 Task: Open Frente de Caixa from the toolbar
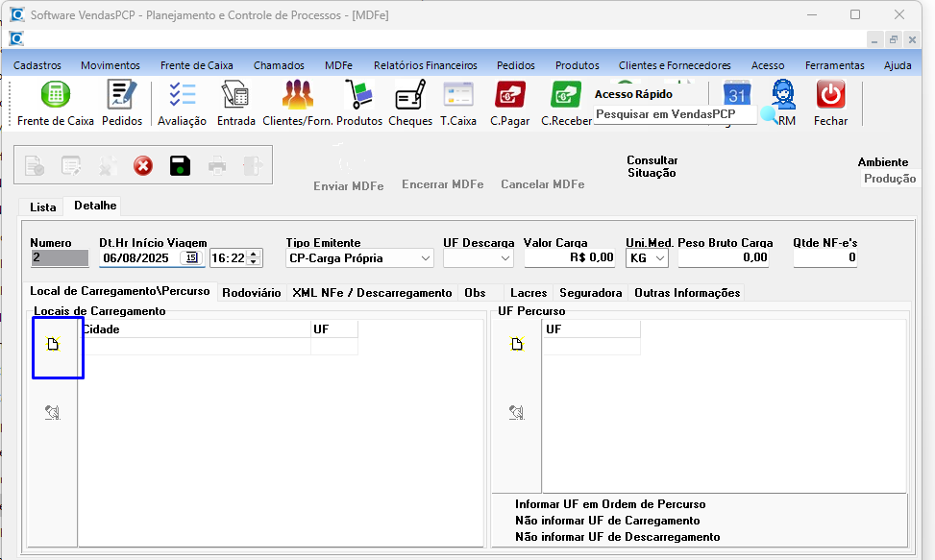[55, 104]
